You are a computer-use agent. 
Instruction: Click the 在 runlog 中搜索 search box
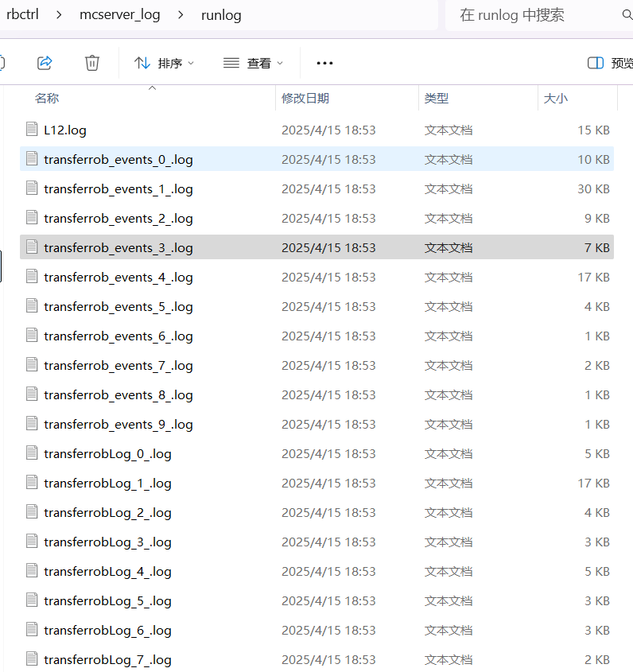[533, 15]
